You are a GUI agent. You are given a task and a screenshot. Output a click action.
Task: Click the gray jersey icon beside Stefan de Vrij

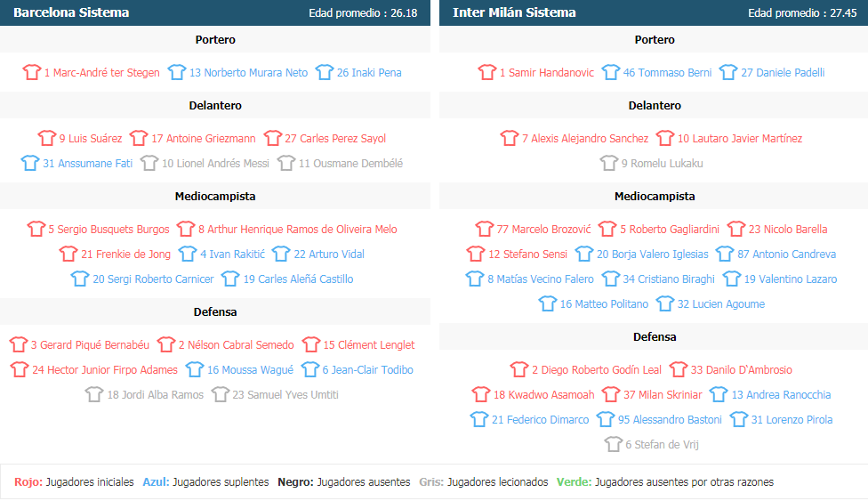tap(614, 445)
